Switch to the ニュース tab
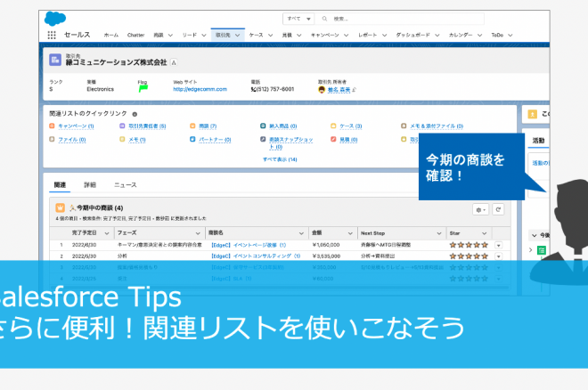The image size is (588, 390). (x=126, y=184)
